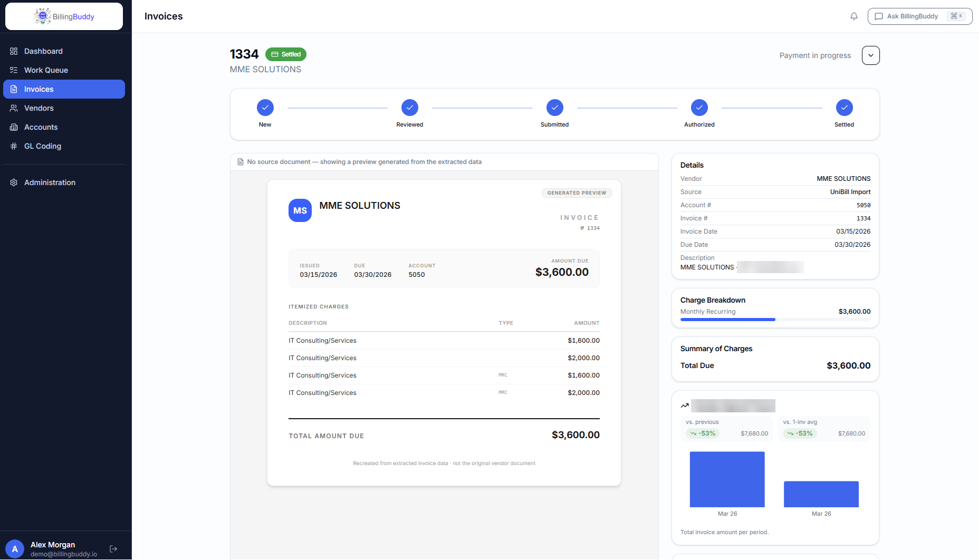This screenshot has height=560, width=979.
Task: Click the Total Due amount $3,600.00
Action: click(x=848, y=365)
